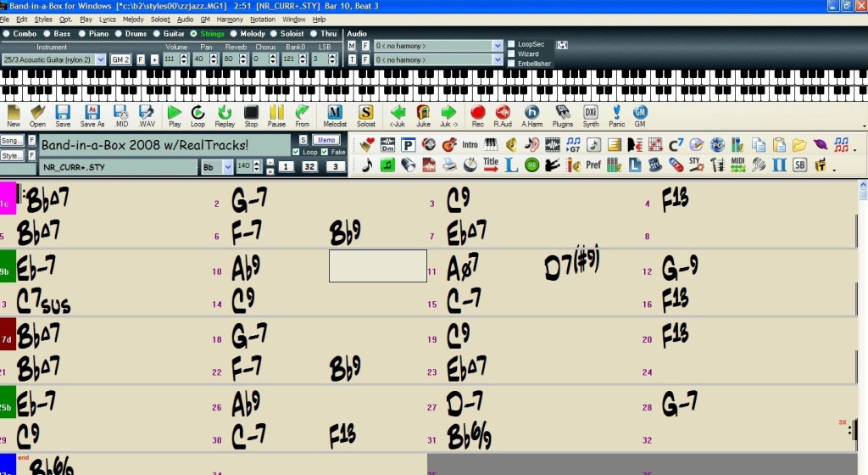The image size is (868, 475).
Task: Click the Title icon with red arrow
Action: coord(491,165)
